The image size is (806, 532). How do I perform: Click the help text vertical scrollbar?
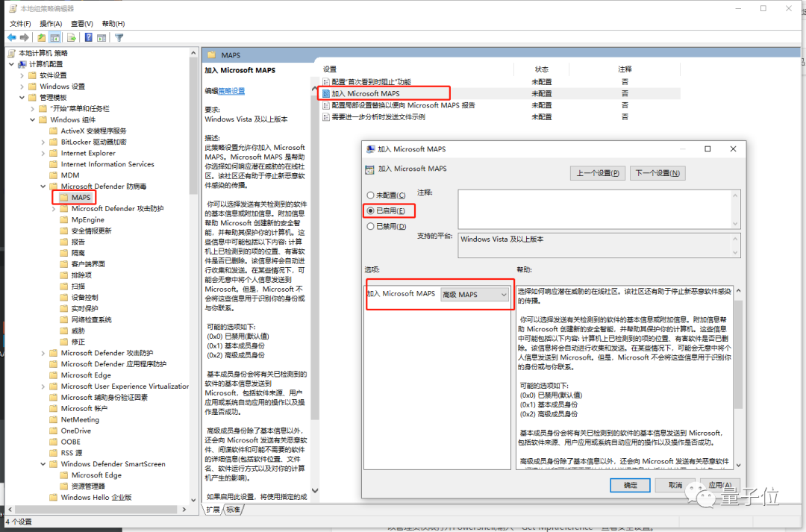[x=738, y=378]
